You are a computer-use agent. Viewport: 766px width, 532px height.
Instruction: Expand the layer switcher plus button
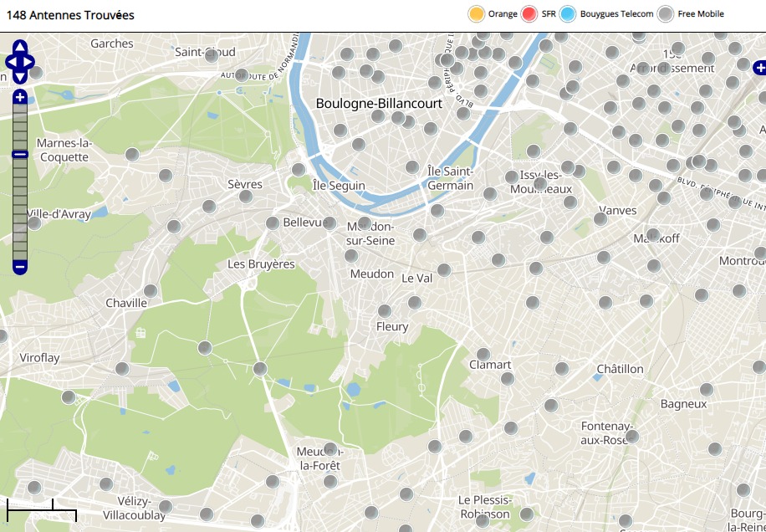tap(759, 67)
